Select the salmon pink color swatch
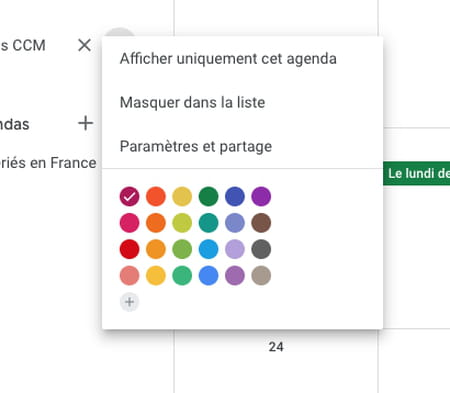Screen dimensions: 450x393 coord(129,276)
